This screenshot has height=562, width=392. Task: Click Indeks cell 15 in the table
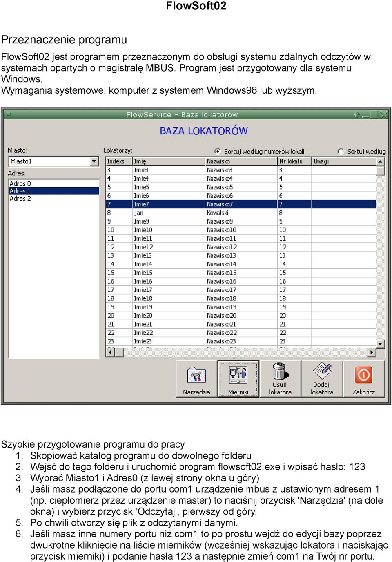(119, 273)
